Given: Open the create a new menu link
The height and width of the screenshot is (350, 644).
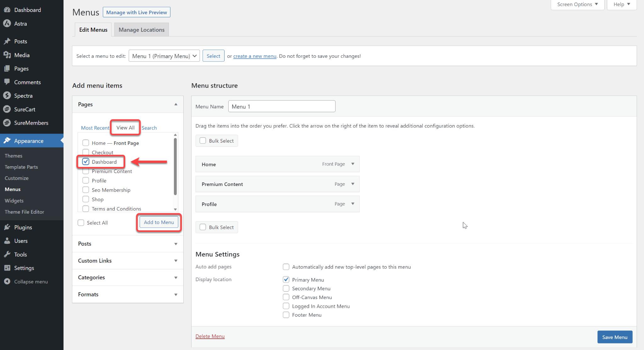Looking at the screenshot, I should (x=255, y=56).
